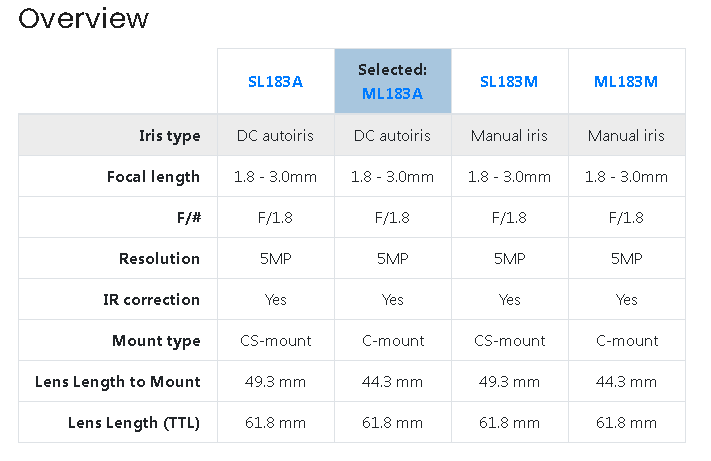Screen dimensions: 711x461
Task: Open the ML183M product link
Action: point(626,82)
